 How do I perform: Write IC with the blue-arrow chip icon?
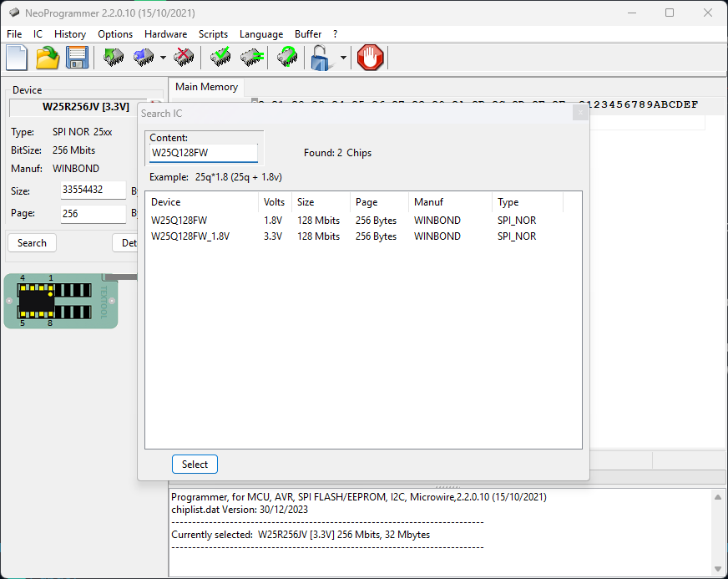(144, 58)
